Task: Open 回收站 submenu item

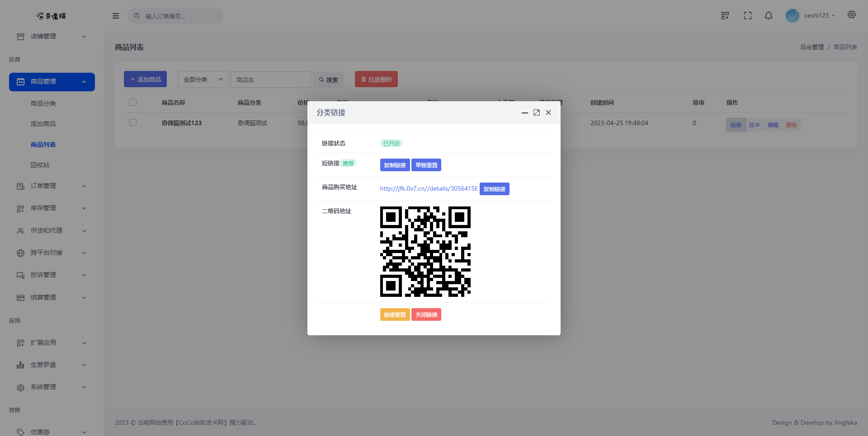Action: [x=40, y=165]
